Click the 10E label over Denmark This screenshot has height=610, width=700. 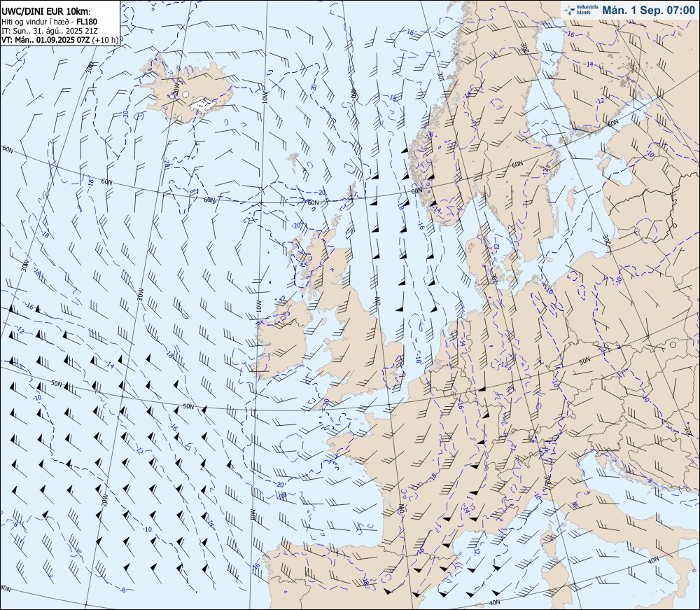(493, 278)
